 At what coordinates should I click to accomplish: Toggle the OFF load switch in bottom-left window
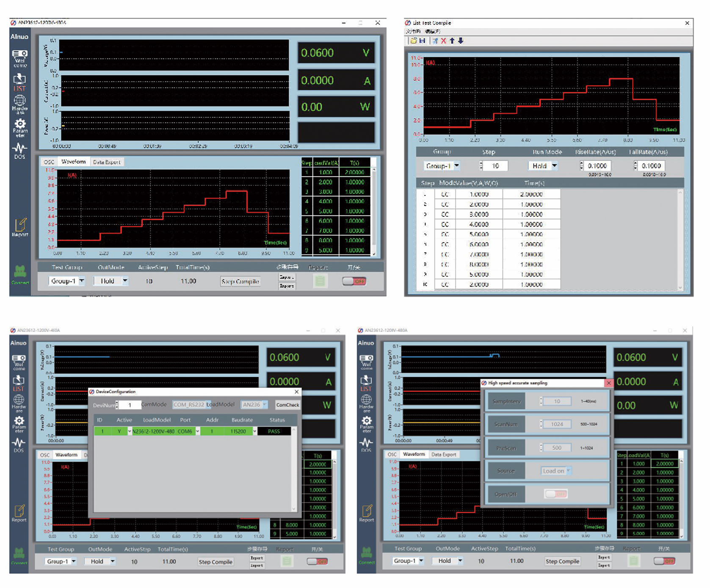coord(317,561)
